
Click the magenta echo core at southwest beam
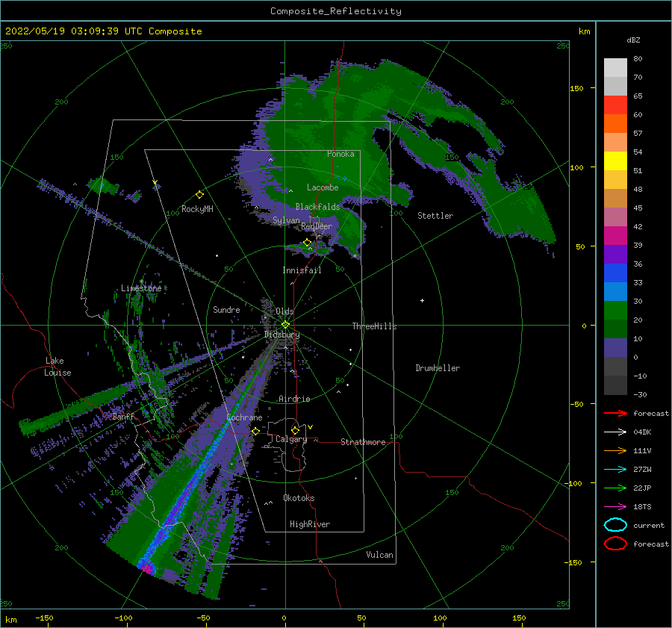click(x=147, y=568)
